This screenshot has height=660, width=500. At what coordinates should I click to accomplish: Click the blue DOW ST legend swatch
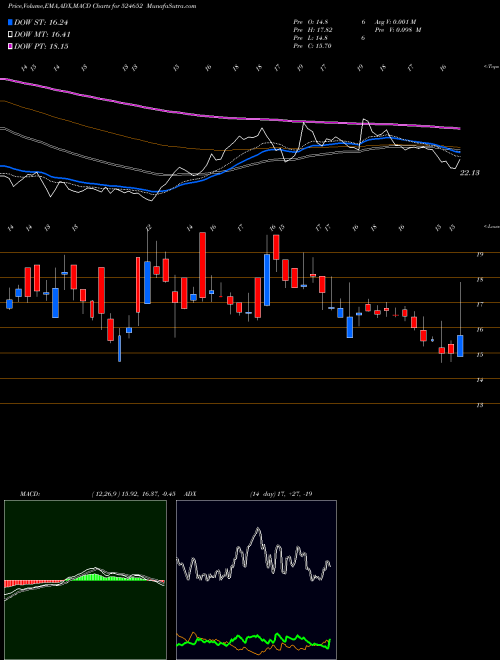[x=11, y=22]
